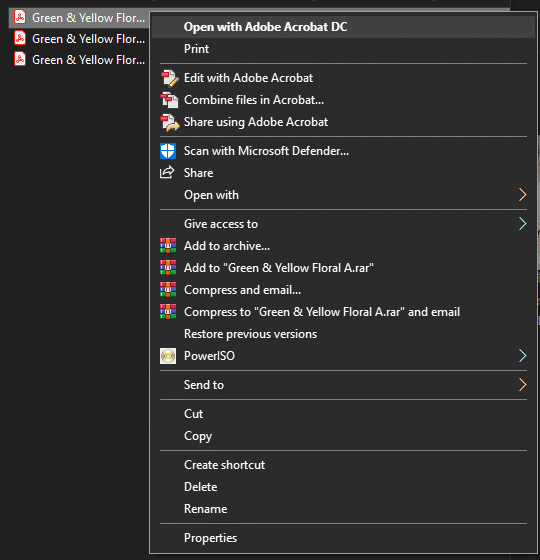Select the third Green & Yellow Flor... file
The height and width of the screenshot is (560, 540).
pyautogui.click(x=79, y=60)
